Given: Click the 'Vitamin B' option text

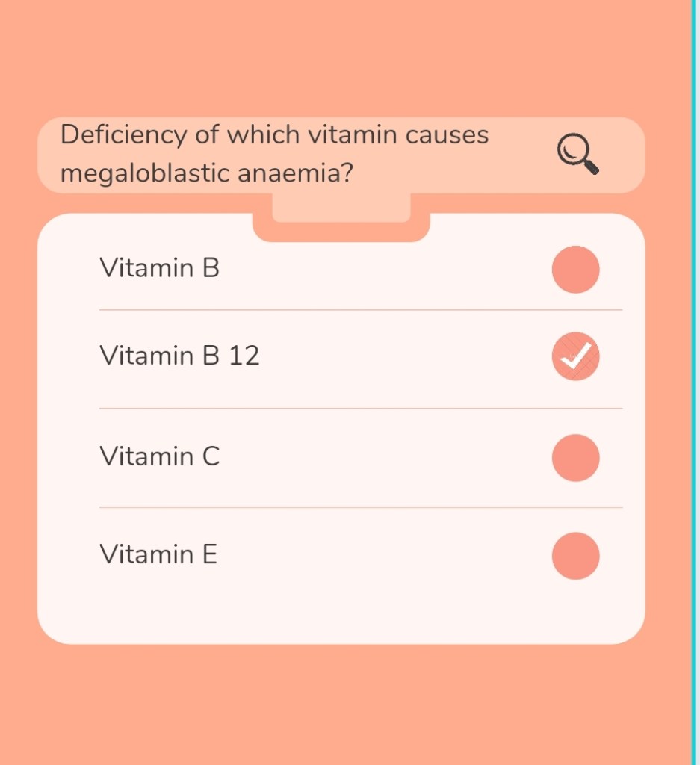Looking at the screenshot, I should (x=159, y=267).
